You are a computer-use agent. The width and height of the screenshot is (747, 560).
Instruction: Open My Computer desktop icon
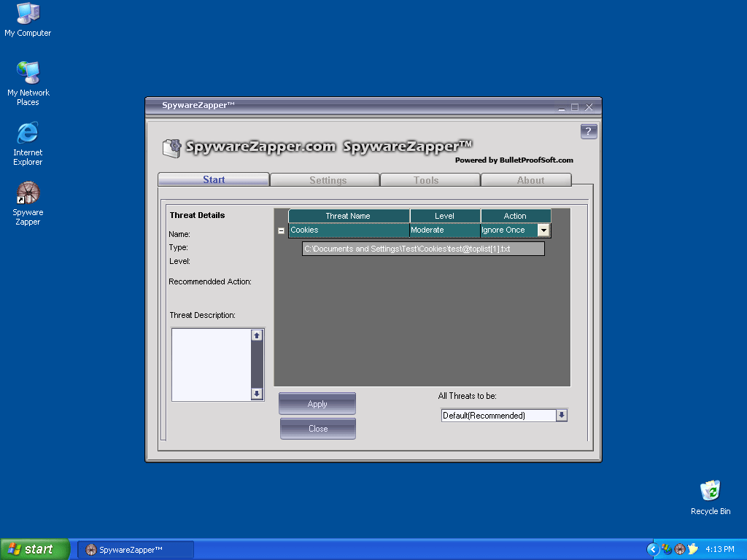click(28, 13)
